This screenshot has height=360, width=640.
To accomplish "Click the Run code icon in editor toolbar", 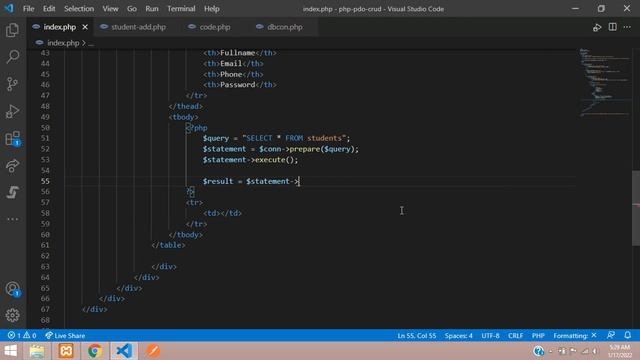I will click(597, 27).
